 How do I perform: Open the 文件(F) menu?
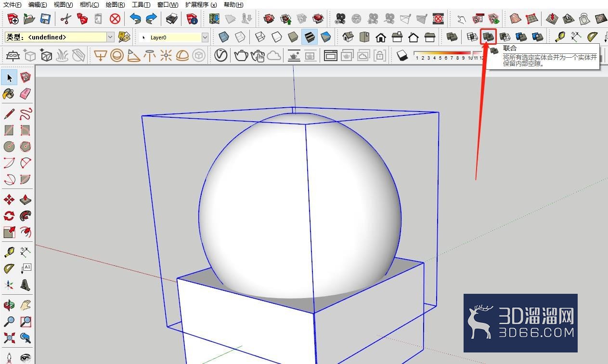tap(13, 4)
